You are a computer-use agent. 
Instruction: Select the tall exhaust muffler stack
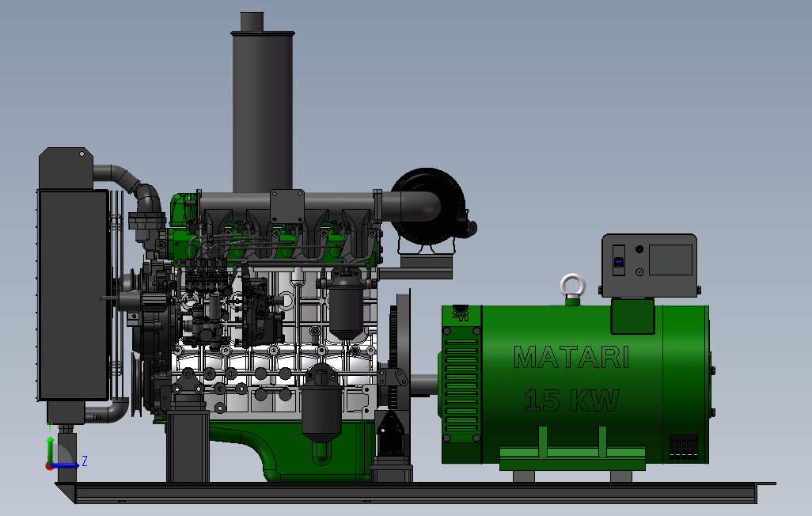click(x=263, y=112)
